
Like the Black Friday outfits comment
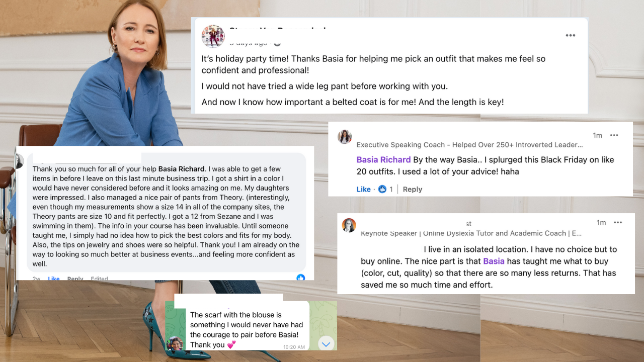click(363, 189)
